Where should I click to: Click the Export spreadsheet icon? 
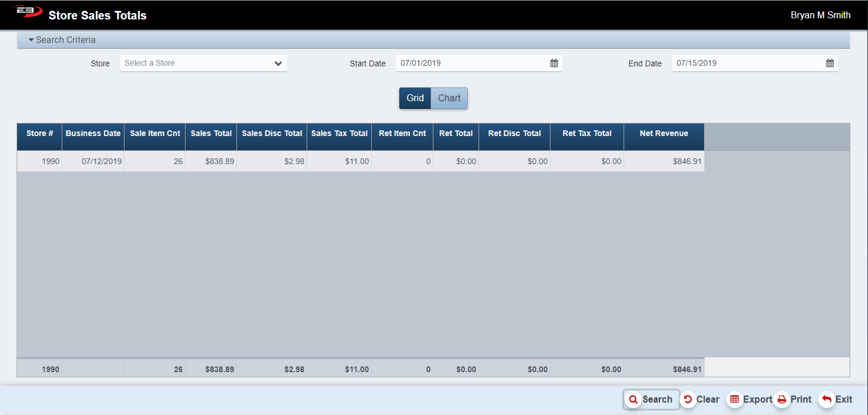click(735, 400)
